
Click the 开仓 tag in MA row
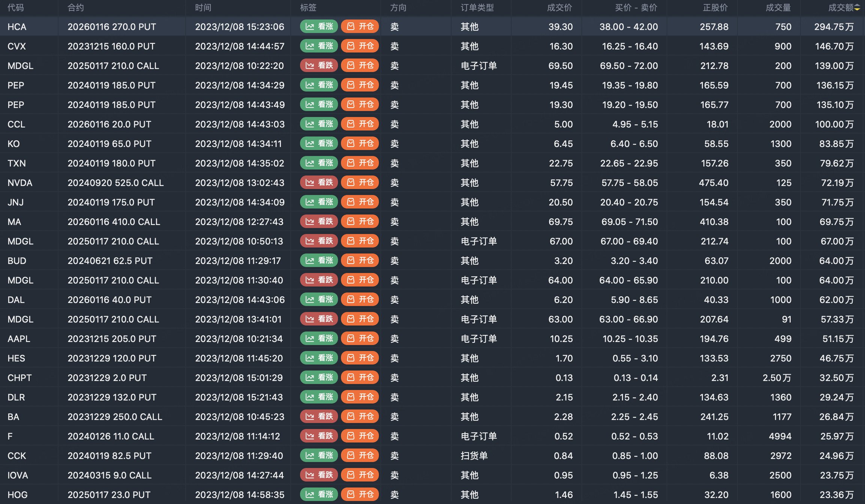pyautogui.click(x=360, y=222)
